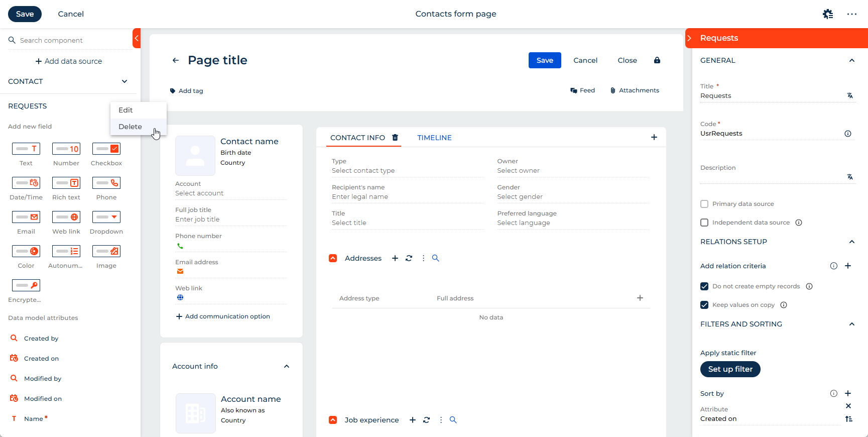Image resolution: width=868 pixels, height=437 pixels.
Task: Toggle Independent data source checkbox
Action: tap(704, 223)
